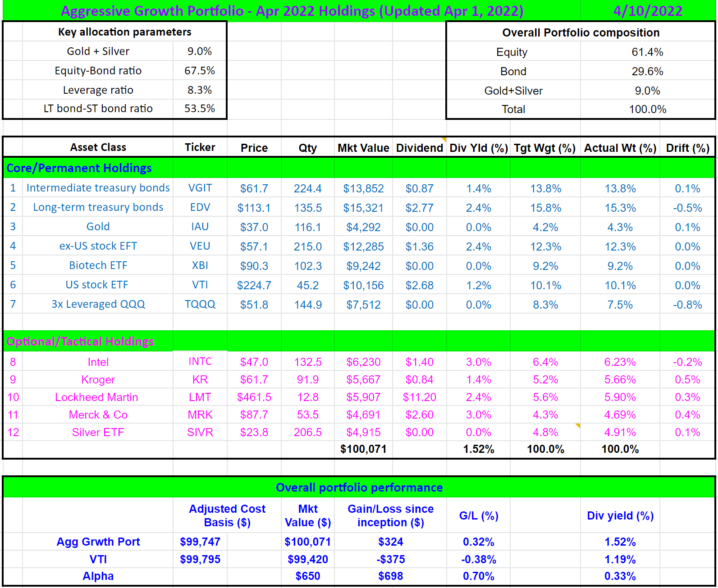Click the VGIT ticker cell

click(200, 188)
